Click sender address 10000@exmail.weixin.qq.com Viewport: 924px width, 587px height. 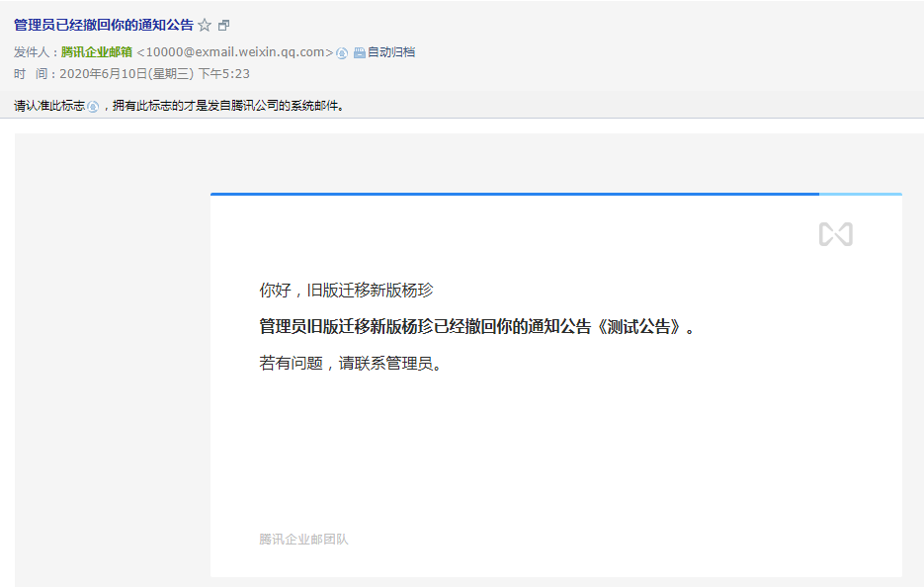(234, 52)
